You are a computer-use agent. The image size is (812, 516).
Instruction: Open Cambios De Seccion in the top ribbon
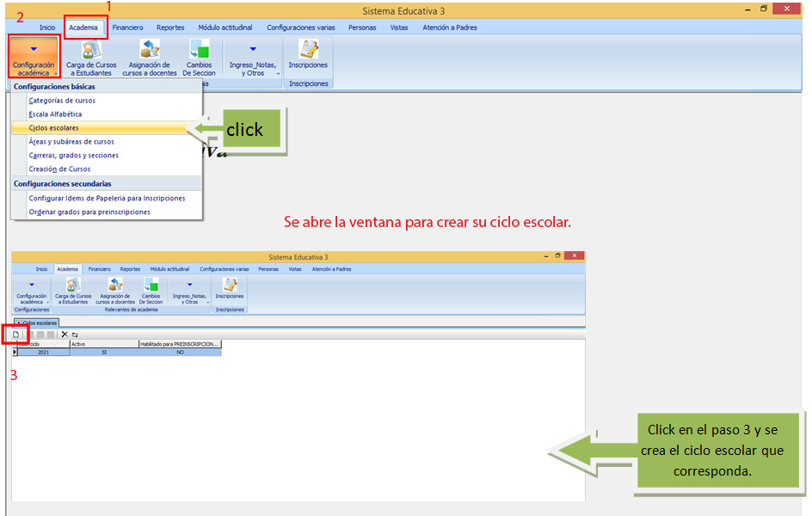pos(200,58)
